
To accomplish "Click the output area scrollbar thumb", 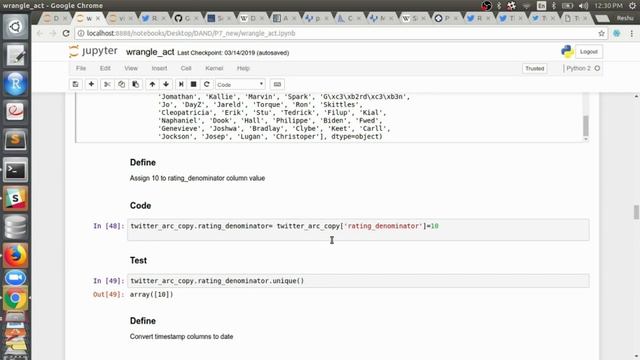I will [586, 126].
